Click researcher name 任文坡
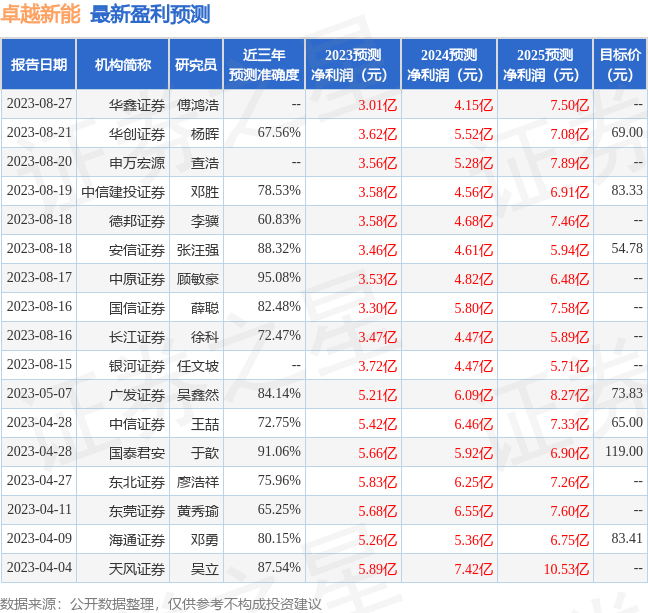The width and height of the screenshot is (648, 613). click(x=198, y=366)
